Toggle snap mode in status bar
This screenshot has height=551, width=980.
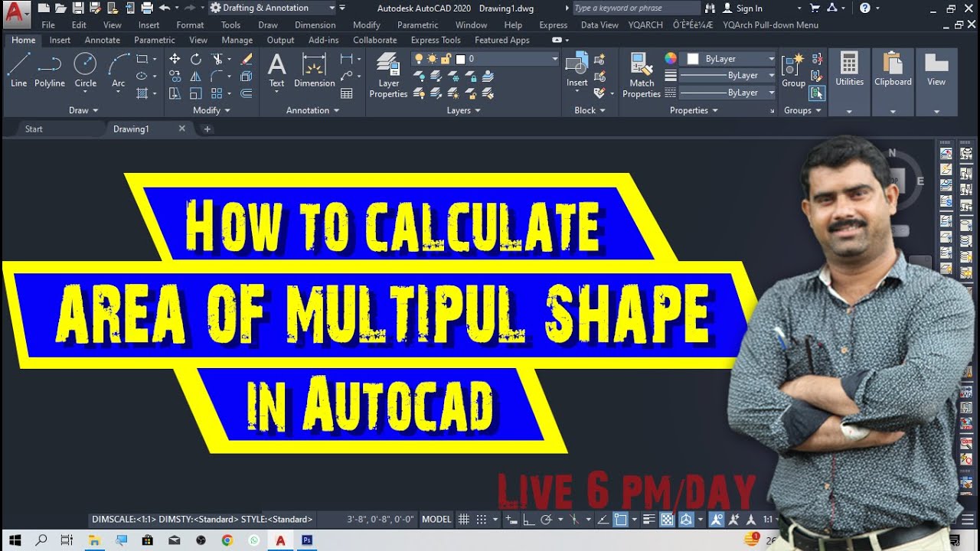click(482, 519)
